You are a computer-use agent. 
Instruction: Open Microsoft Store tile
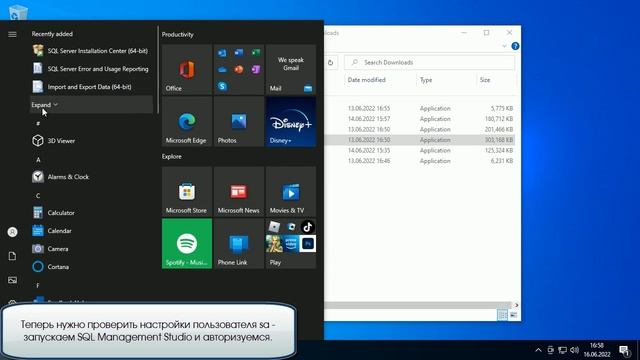[x=187, y=191]
